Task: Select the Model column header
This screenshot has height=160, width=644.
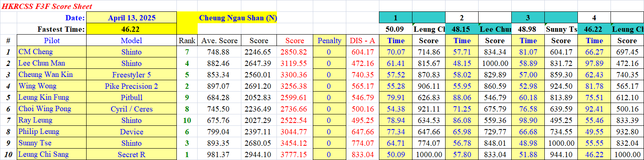Action: [131, 40]
